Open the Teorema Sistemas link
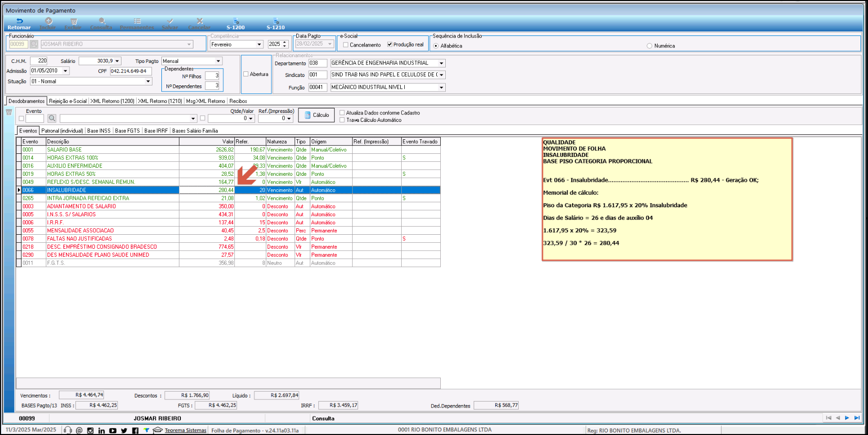Viewport: 868px width, 435px height. 185,431
